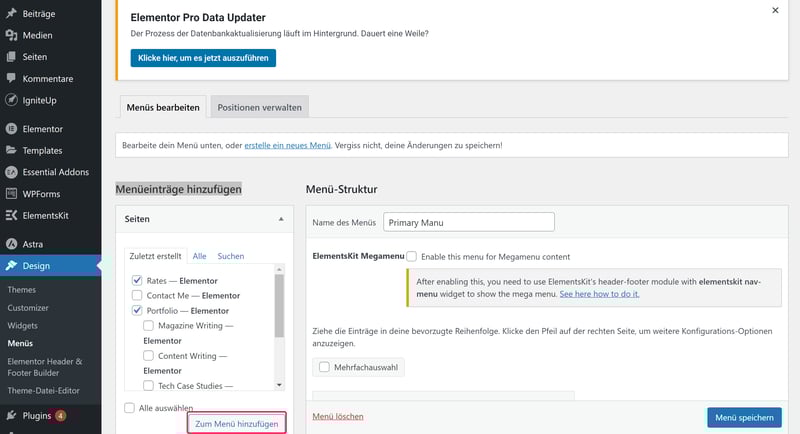This screenshot has height=434, width=800.
Task: Enable the ElementsKit Megamenu checkbox
Action: click(x=412, y=257)
